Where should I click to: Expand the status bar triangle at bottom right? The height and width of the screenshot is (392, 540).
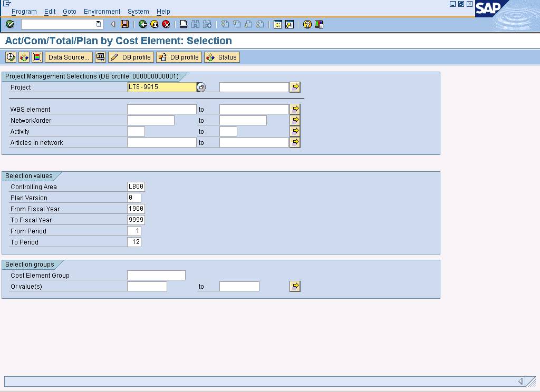click(520, 381)
